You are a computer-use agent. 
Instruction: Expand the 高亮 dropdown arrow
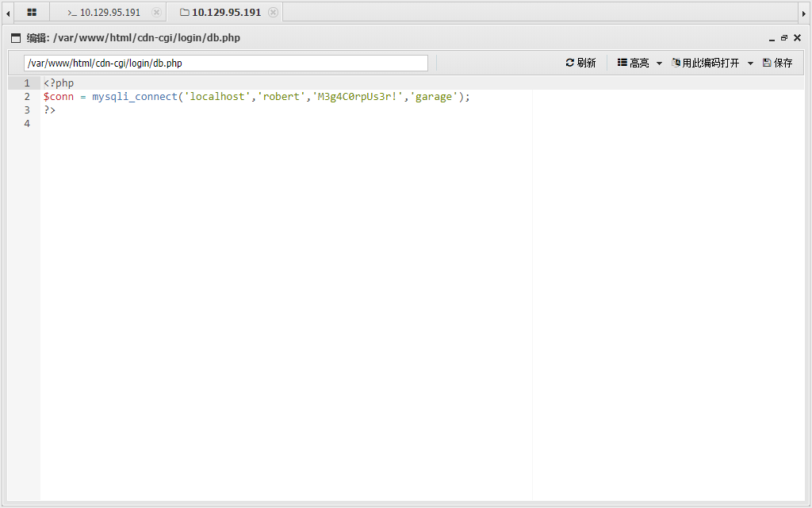pyautogui.click(x=659, y=63)
